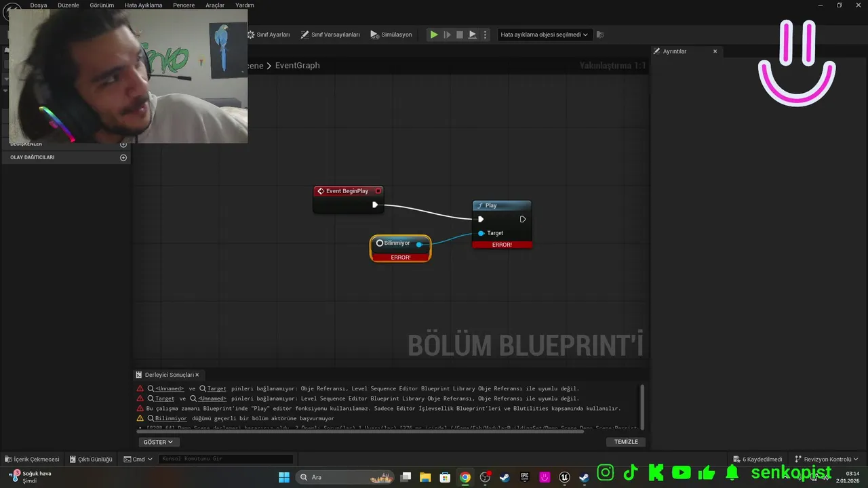Click the weather widget Soğuk hava
Screen dimensions: 868x488
click(x=31, y=476)
